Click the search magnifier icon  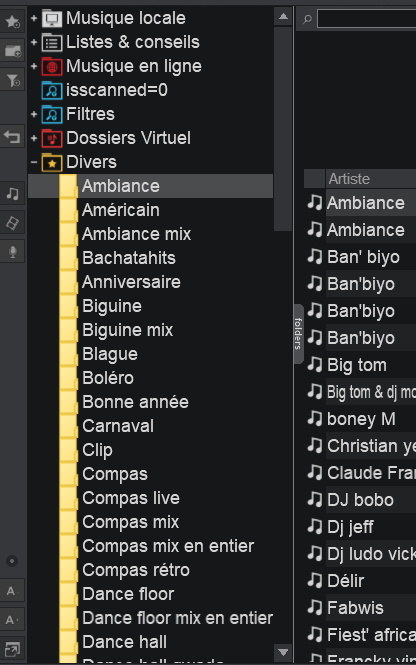pyautogui.click(x=307, y=19)
